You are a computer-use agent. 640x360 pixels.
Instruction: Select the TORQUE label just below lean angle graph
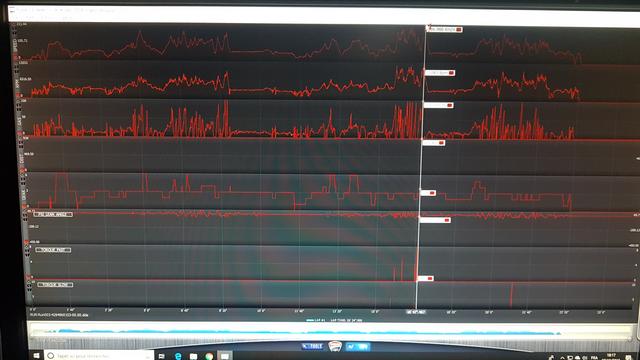(53, 250)
